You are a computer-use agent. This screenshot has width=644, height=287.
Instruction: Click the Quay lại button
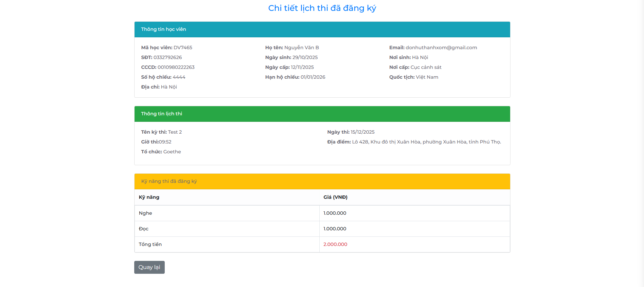pyautogui.click(x=149, y=267)
